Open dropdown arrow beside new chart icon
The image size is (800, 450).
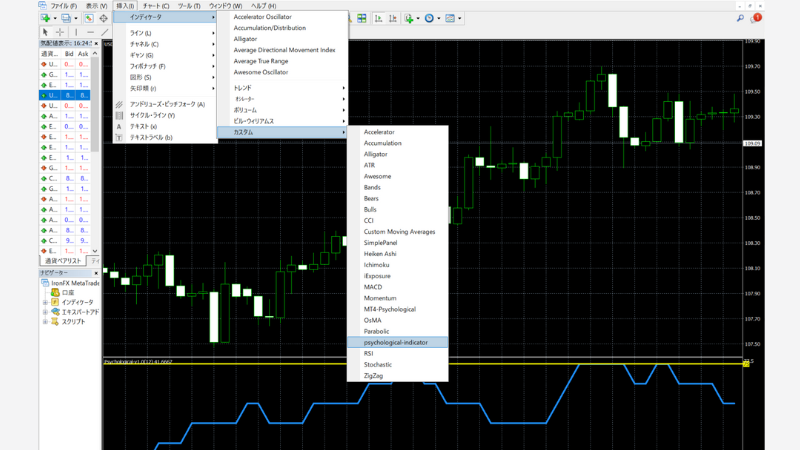(55, 18)
